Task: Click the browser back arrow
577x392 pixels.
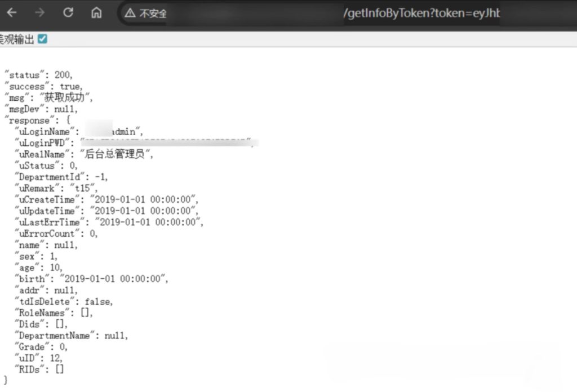Action: point(12,12)
